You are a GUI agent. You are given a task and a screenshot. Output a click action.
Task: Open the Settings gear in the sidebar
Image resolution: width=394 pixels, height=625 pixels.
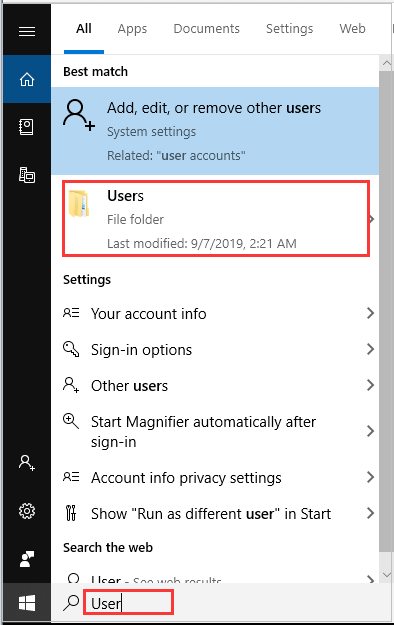coord(27,511)
